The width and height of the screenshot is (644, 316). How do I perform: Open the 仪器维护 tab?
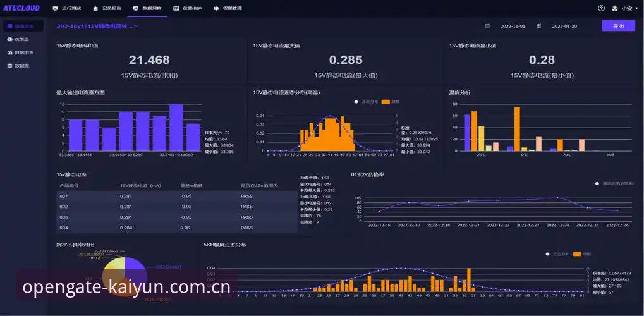pyautogui.click(x=187, y=8)
